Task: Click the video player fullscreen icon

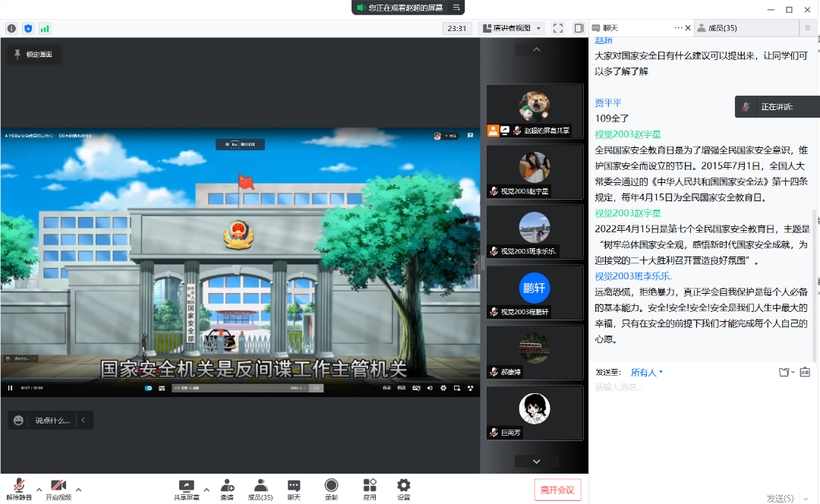Action: point(470,388)
